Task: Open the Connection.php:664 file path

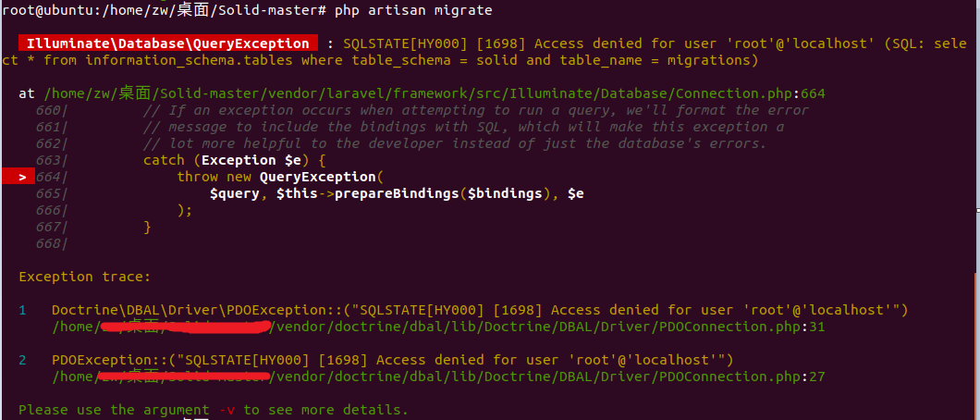Action: click(435, 93)
